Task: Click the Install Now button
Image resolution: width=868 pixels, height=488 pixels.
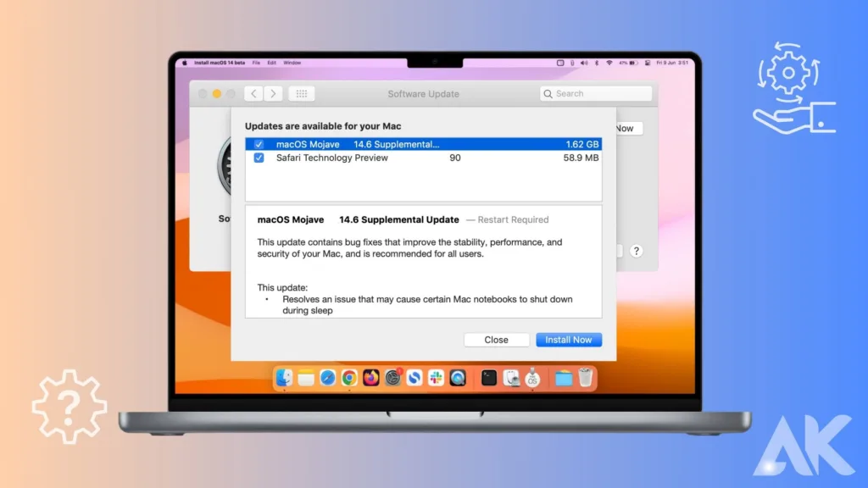Action: click(569, 340)
